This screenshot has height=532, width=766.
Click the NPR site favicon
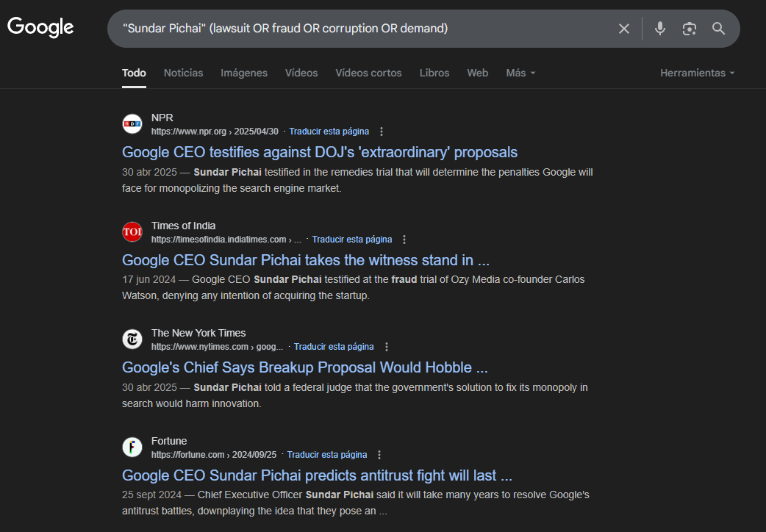pyautogui.click(x=132, y=123)
